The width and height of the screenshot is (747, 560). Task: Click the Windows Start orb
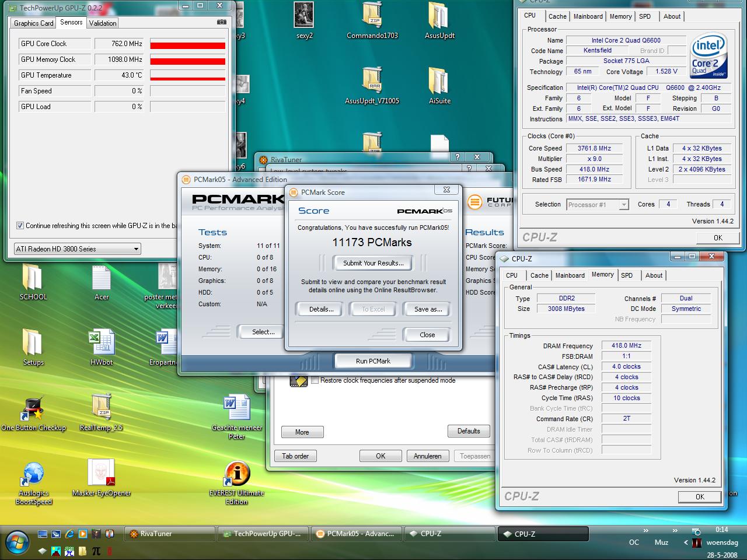(16, 542)
